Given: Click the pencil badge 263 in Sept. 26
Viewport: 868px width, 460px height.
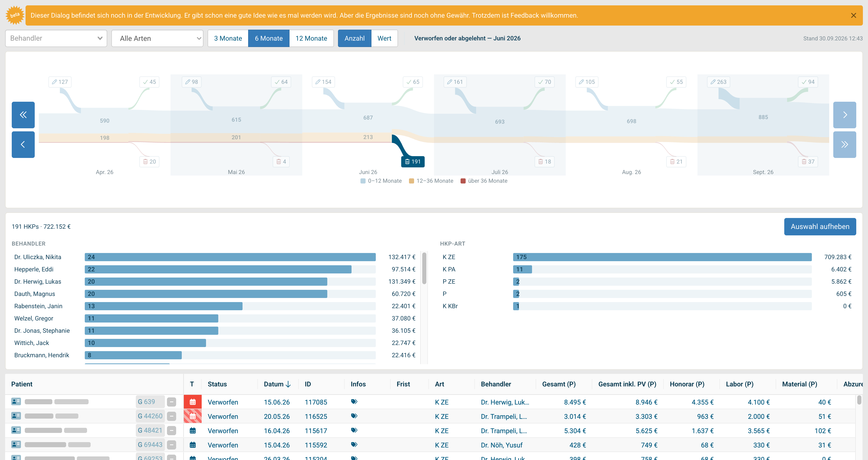Looking at the screenshot, I should tap(719, 82).
